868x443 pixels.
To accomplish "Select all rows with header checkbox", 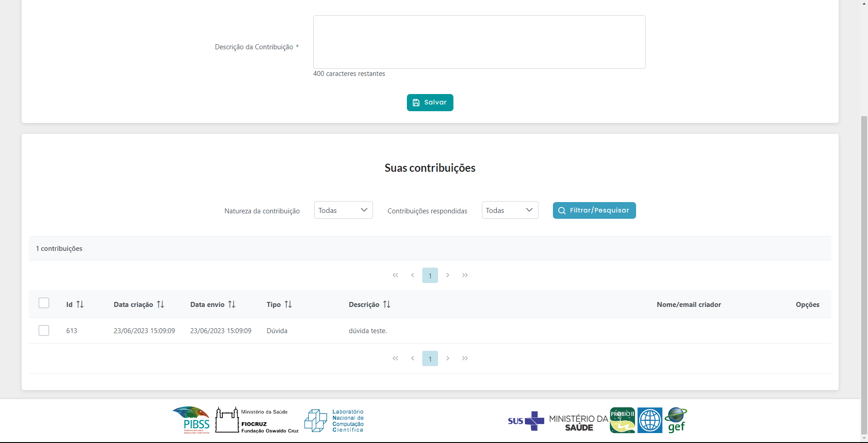I will point(44,303).
